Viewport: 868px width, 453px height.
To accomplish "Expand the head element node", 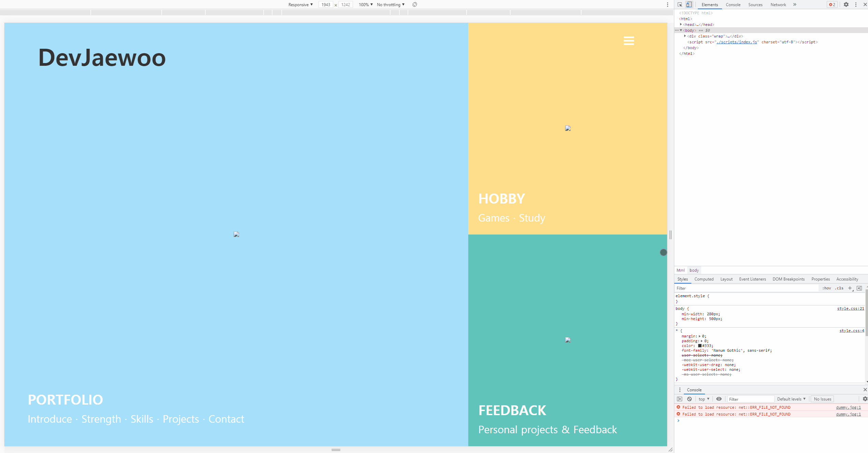I will 681,25.
